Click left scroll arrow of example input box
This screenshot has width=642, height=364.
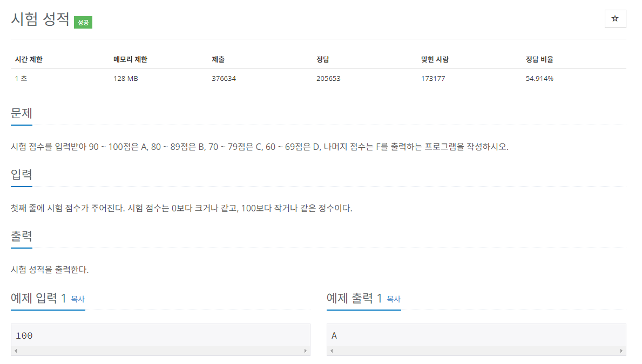pyautogui.click(x=16, y=351)
